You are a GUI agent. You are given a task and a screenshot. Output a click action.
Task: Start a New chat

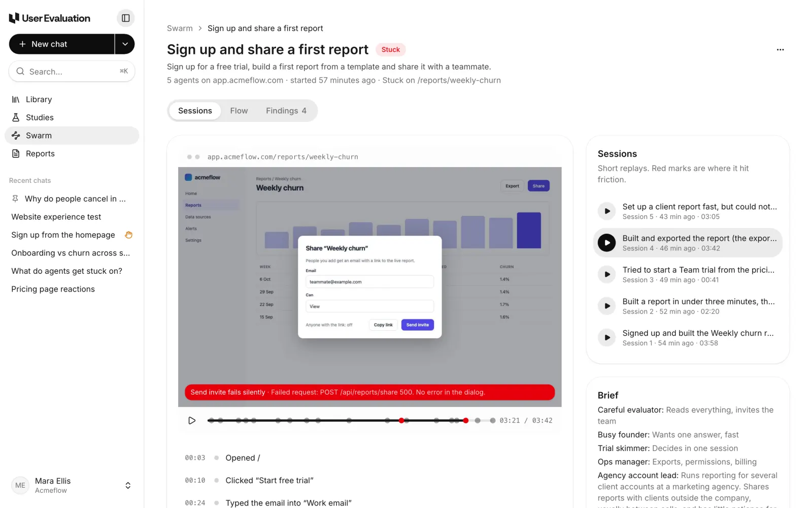[62, 44]
